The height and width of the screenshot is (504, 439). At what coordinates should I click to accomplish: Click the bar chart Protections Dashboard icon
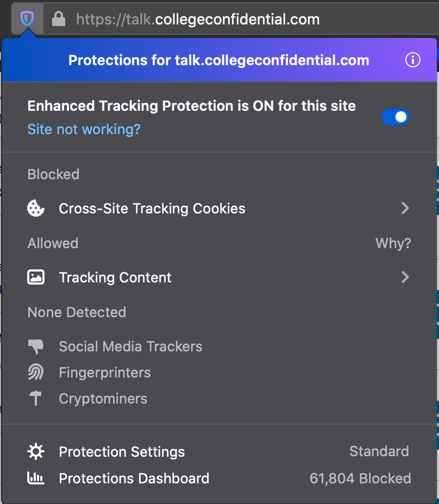pyautogui.click(x=36, y=478)
